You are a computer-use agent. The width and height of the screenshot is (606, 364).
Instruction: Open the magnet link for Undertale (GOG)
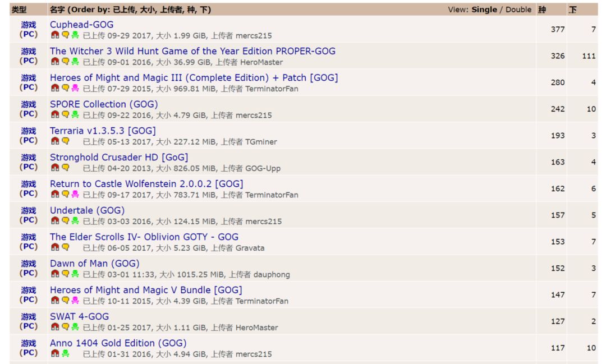[x=55, y=220]
